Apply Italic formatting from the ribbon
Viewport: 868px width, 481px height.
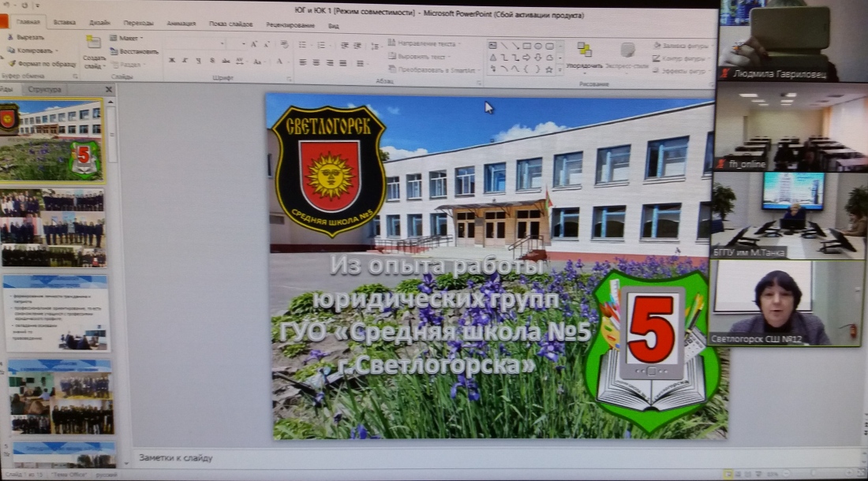pos(184,61)
